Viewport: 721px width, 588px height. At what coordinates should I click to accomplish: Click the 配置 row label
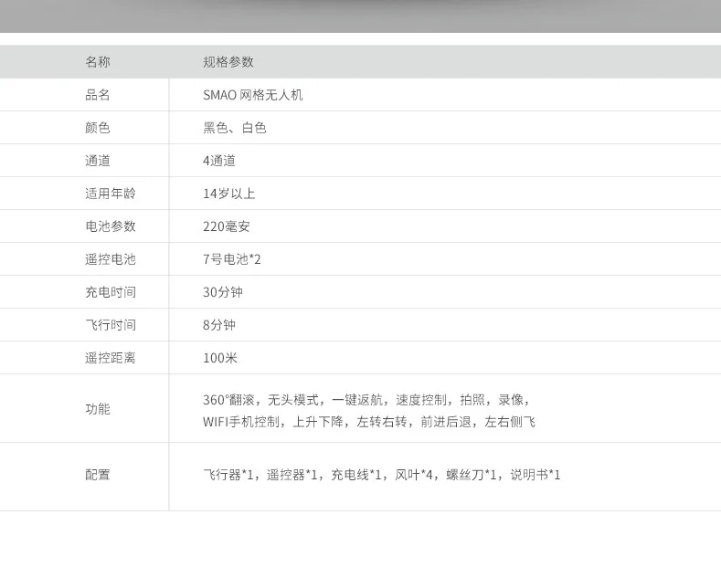pos(98,474)
